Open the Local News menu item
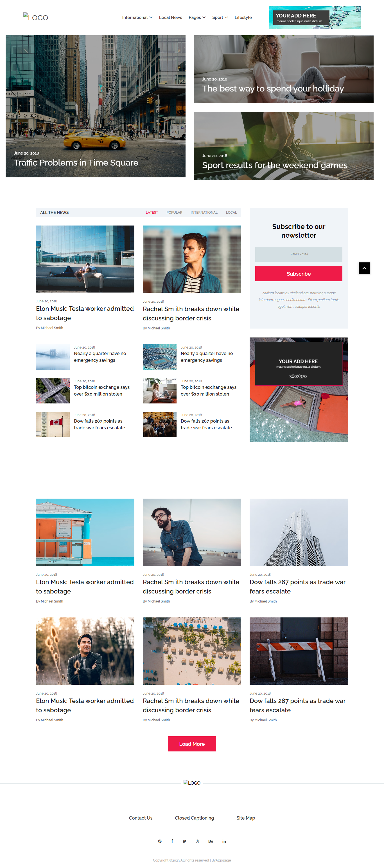The image size is (384, 868). click(x=170, y=17)
